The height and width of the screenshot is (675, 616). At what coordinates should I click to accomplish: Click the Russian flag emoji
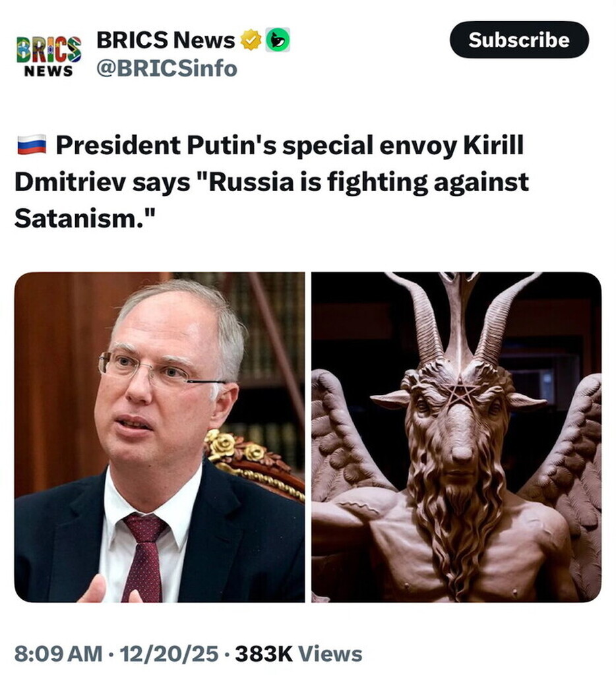tap(32, 144)
